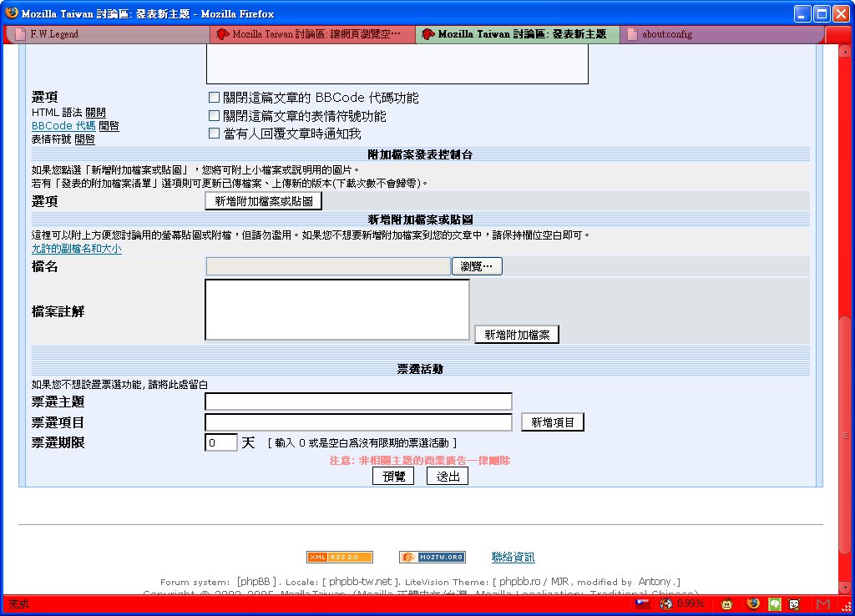Click the red dino icon on active tab

click(x=427, y=34)
